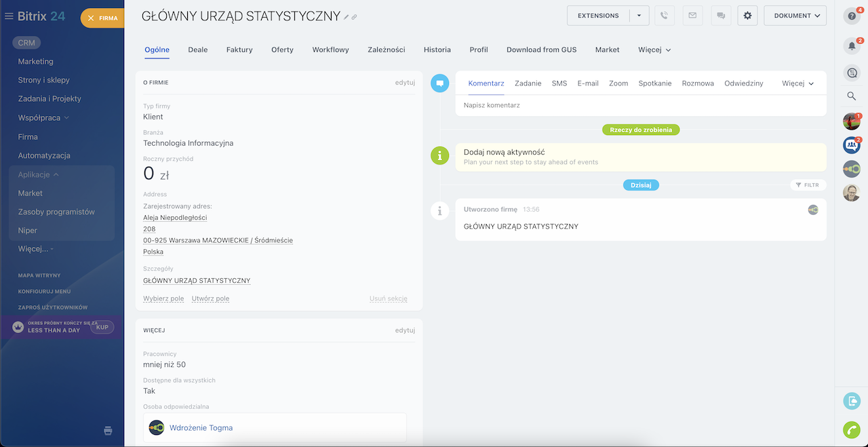Open the Wdrożenie Togma responsible person link
This screenshot has height=447, width=868.
tap(201, 428)
